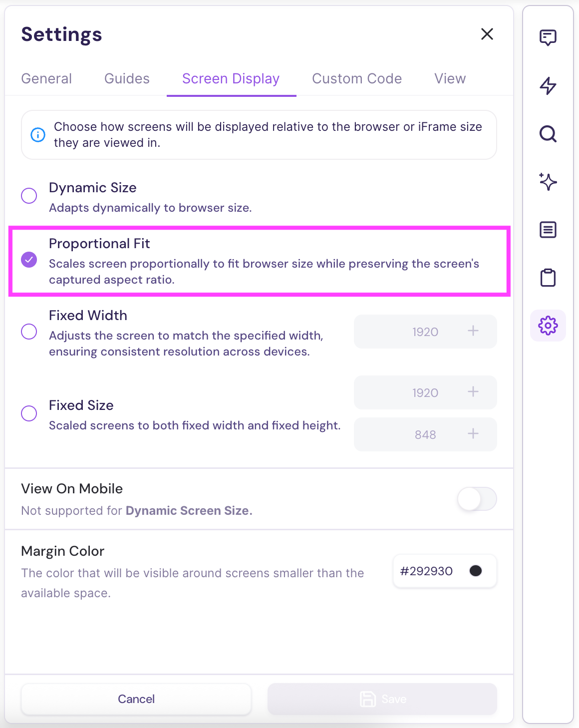The image size is (579, 728).
Task: Switch to the General tab
Action: (46, 79)
